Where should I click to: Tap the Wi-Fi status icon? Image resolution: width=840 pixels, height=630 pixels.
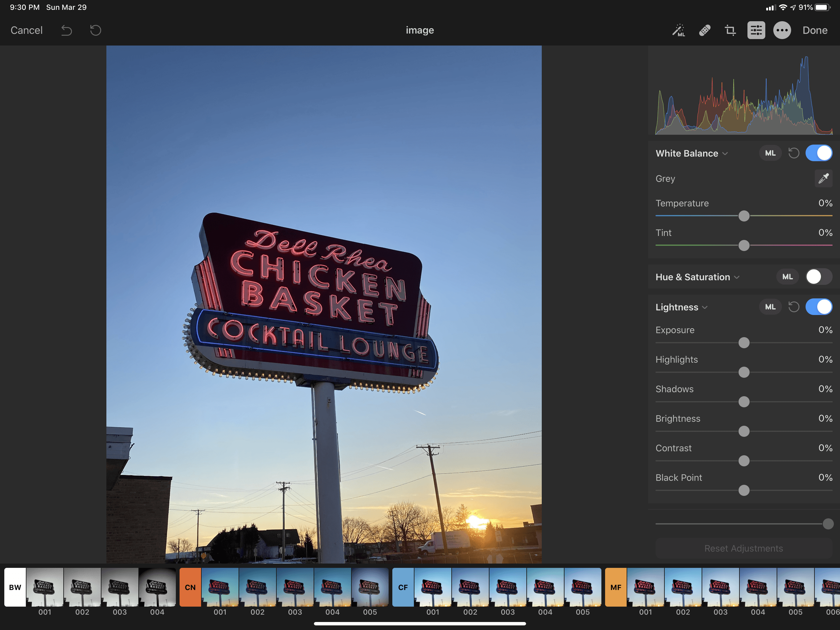(783, 8)
